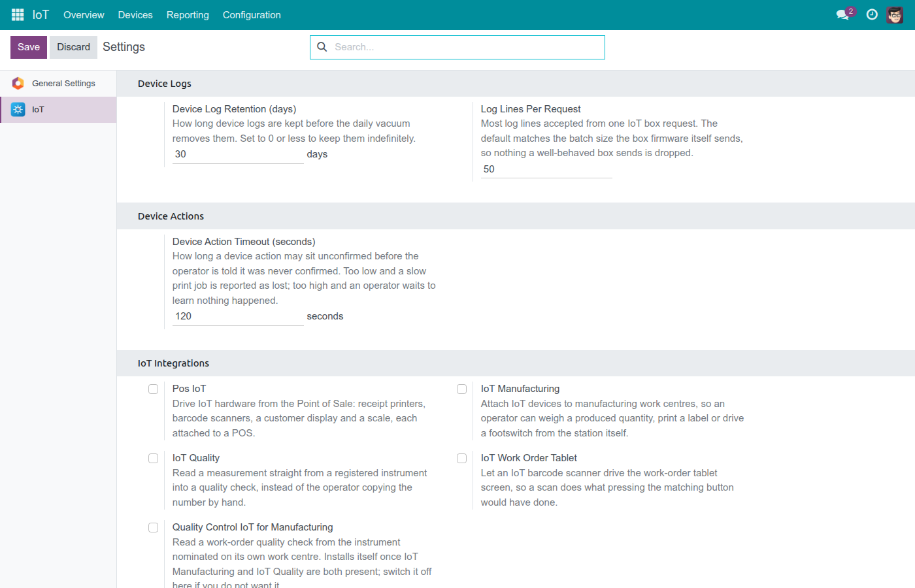This screenshot has height=588, width=915.
Task: Click the IoT Work Order Tablet label
Action: point(529,458)
